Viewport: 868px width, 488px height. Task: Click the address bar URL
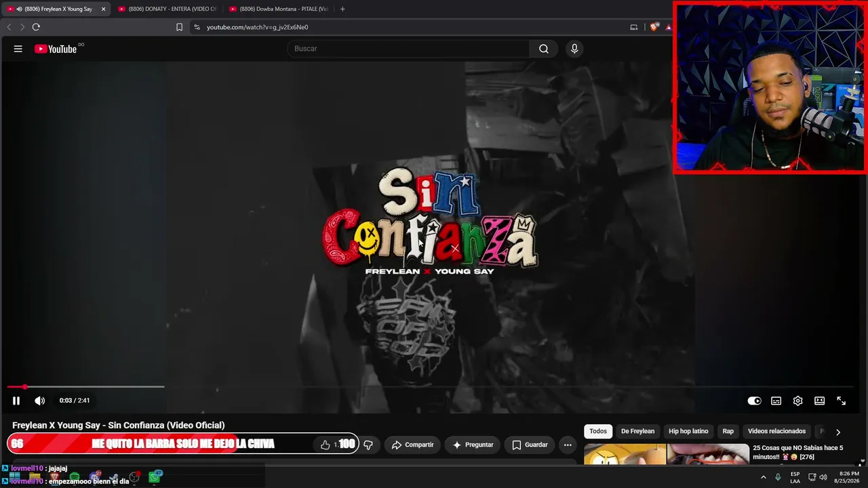click(258, 27)
